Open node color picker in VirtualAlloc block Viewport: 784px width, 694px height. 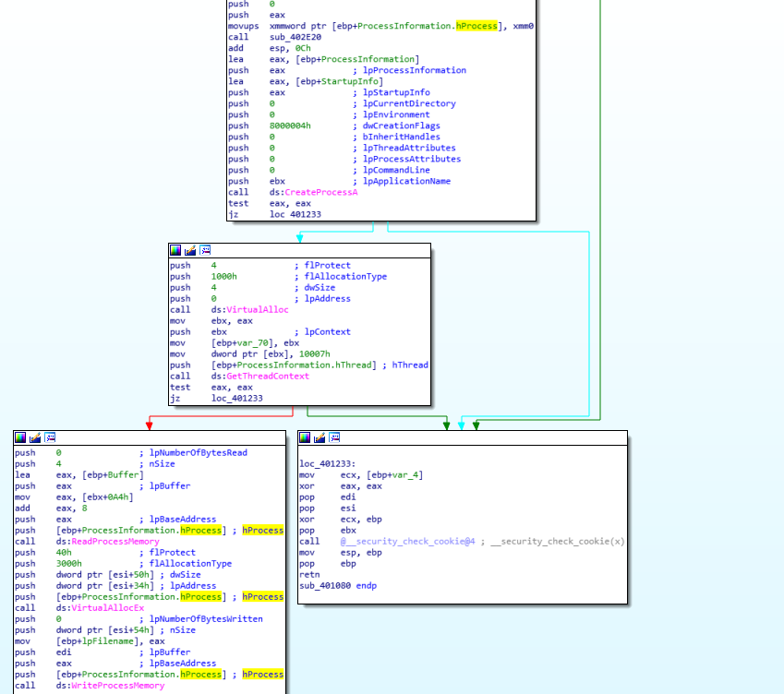click(x=175, y=250)
